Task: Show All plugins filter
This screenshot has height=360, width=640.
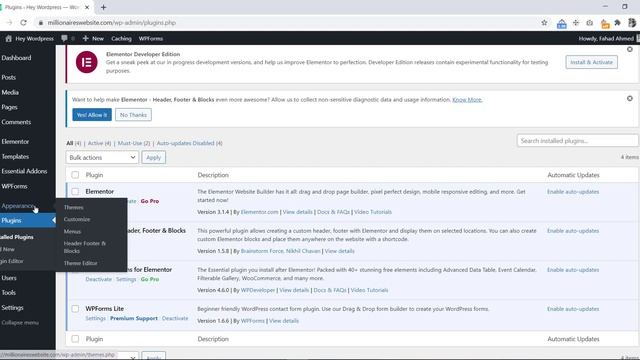Action: click(x=73, y=143)
